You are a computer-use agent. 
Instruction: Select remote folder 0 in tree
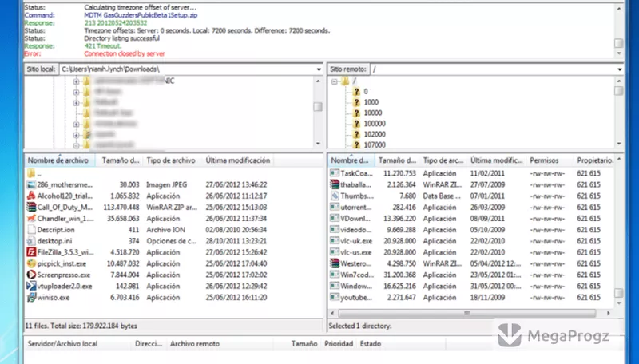[366, 92]
